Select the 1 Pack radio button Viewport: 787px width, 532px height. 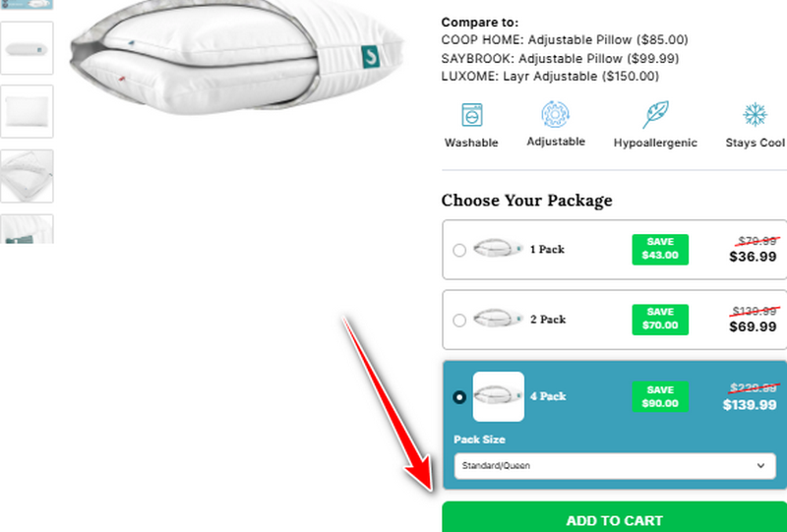point(459,250)
